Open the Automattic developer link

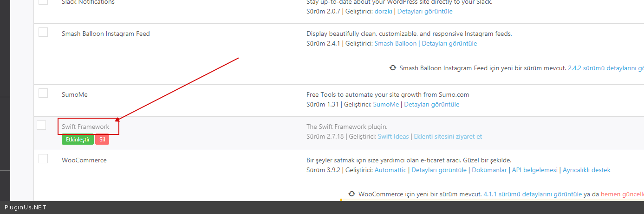(390, 170)
